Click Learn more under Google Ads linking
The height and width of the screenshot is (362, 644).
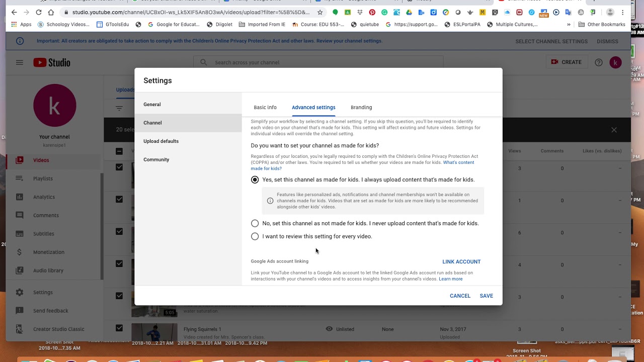click(x=450, y=279)
